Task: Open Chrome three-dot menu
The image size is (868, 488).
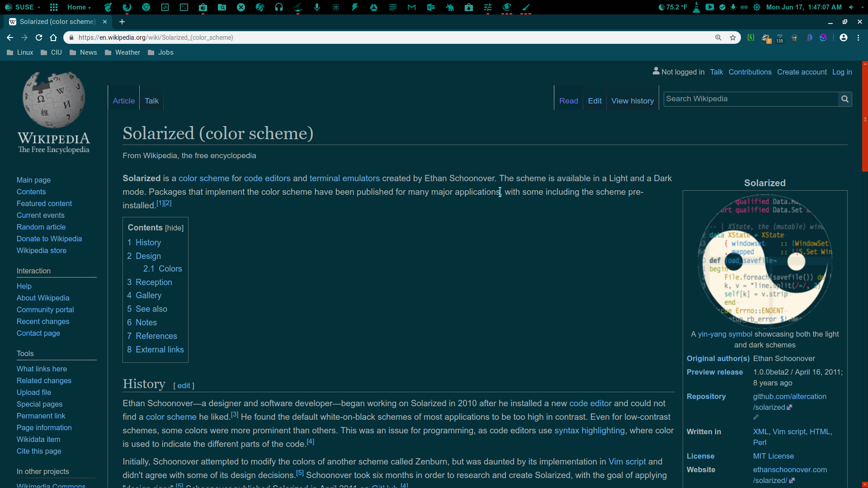Action: [859, 38]
